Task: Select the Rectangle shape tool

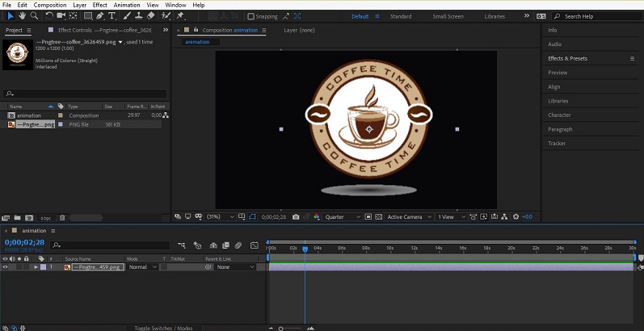Action: tap(88, 15)
